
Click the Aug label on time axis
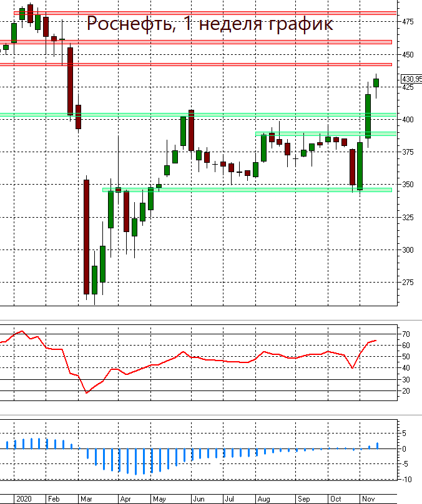pyautogui.click(x=263, y=499)
